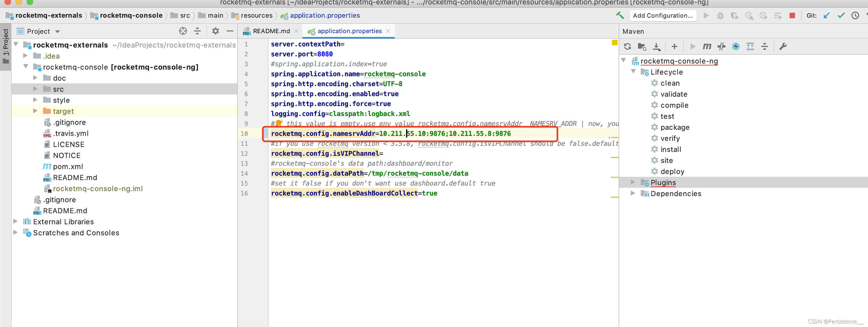Image resolution: width=868 pixels, height=327 pixels.
Task: Select Maven install lifecycle goal
Action: tap(671, 149)
